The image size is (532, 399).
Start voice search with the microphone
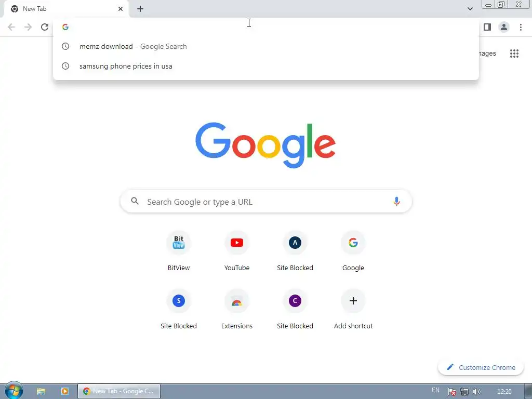tap(396, 202)
